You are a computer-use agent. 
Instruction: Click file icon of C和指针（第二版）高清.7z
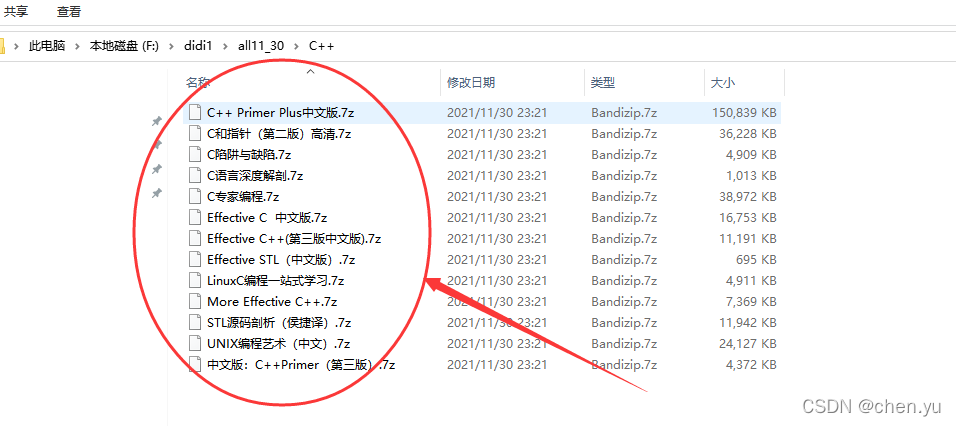195,133
